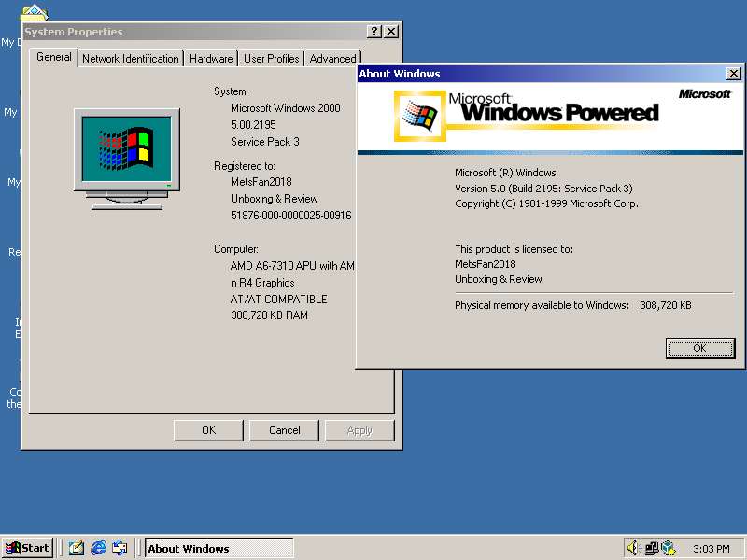
Task: Click the network connection tray icon
Action: (651, 548)
